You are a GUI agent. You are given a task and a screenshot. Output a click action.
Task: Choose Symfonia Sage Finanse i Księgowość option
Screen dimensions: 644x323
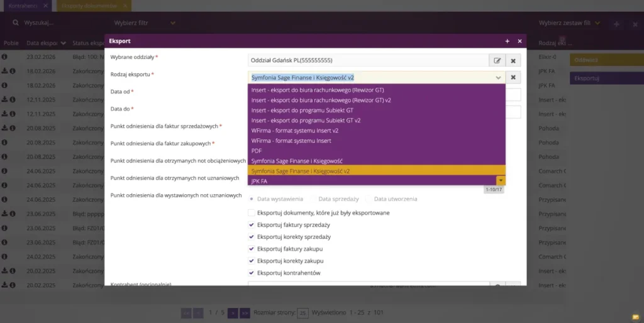[x=376, y=161]
